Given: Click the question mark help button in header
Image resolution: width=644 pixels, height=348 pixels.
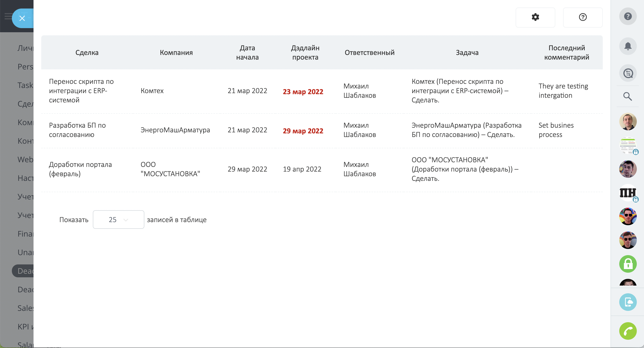Looking at the screenshot, I should (x=583, y=17).
